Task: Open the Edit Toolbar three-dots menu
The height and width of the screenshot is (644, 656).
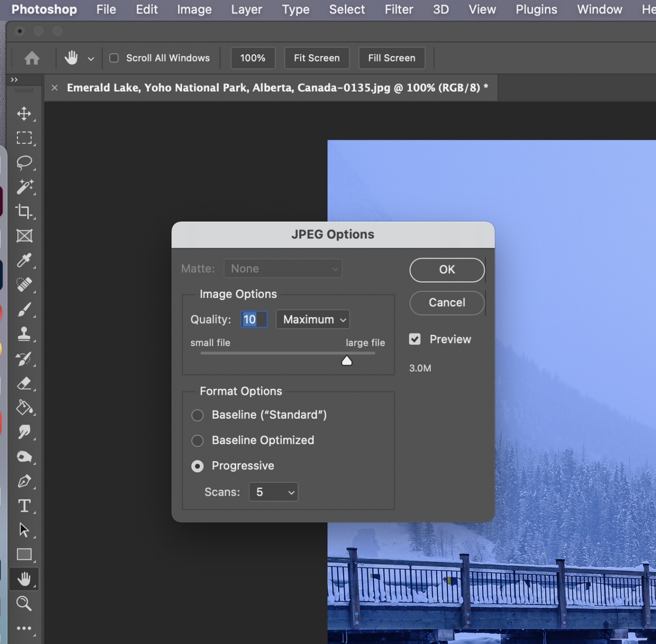Action: click(x=24, y=628)
